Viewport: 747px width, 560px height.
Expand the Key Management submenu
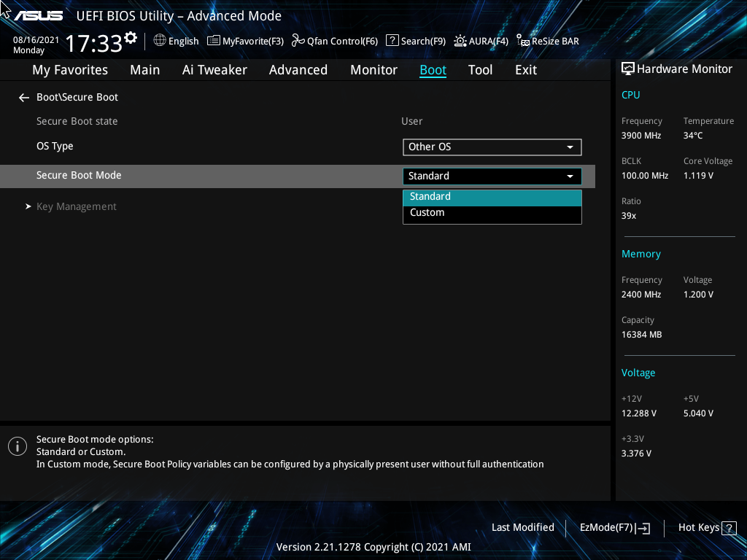76,206
